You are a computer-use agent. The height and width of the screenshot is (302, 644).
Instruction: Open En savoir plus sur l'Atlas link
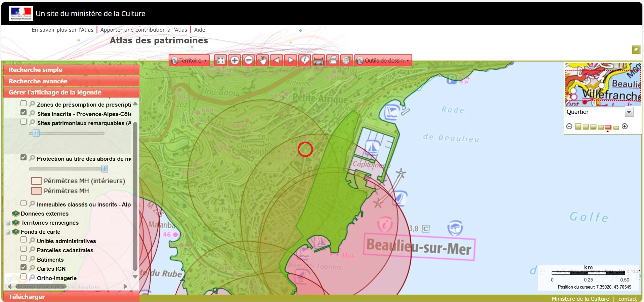[62, 30]
